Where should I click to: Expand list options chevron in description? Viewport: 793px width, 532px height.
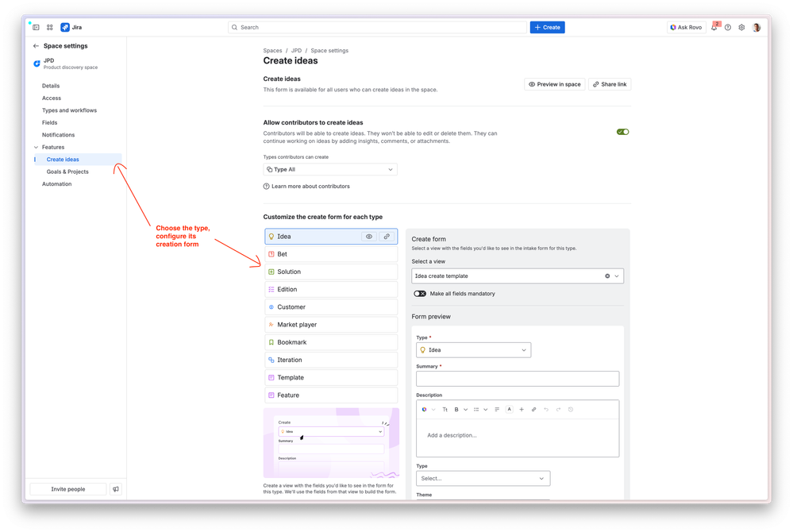pyautogui.click(x=486, y=410)
